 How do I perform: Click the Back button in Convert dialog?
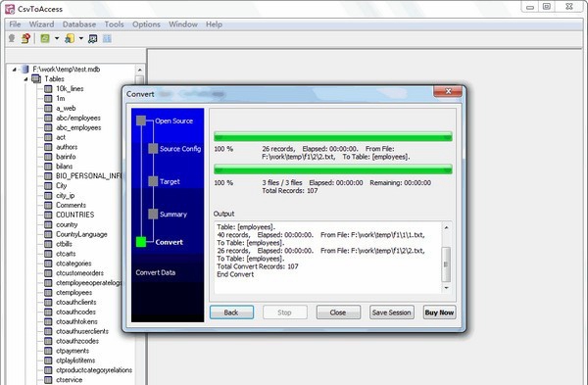(x=231, y=313)
